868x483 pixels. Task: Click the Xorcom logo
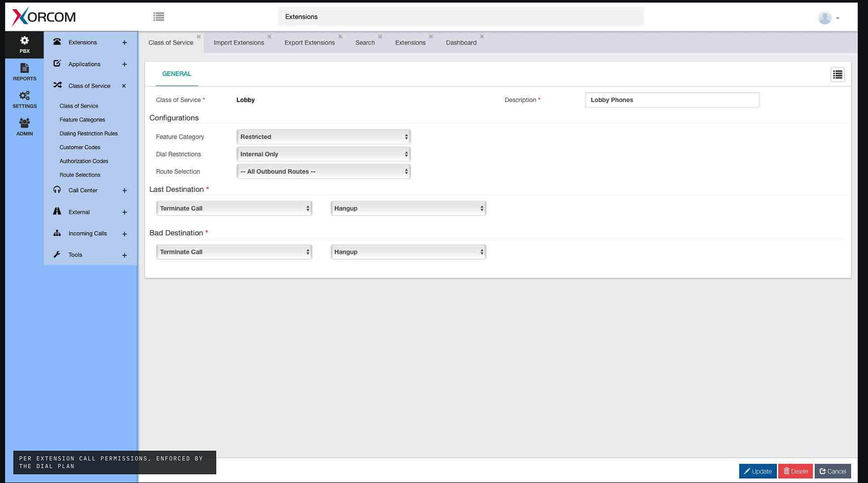coord(44,16)
